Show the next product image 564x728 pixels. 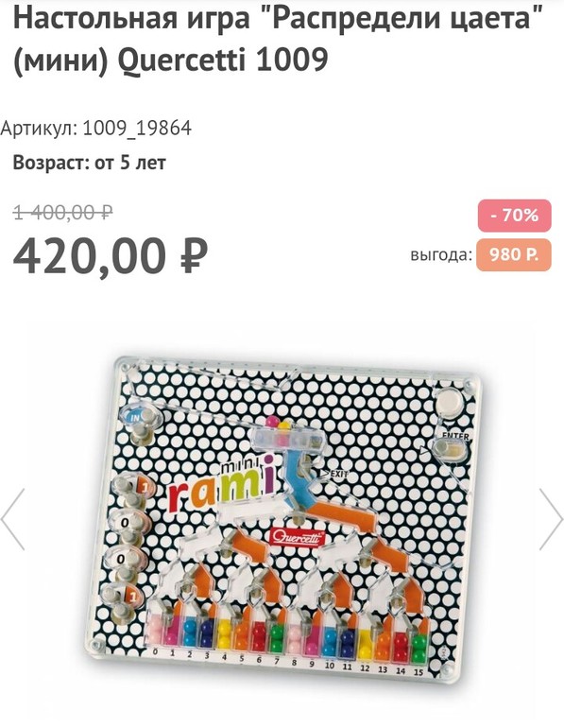pos(551,519)
